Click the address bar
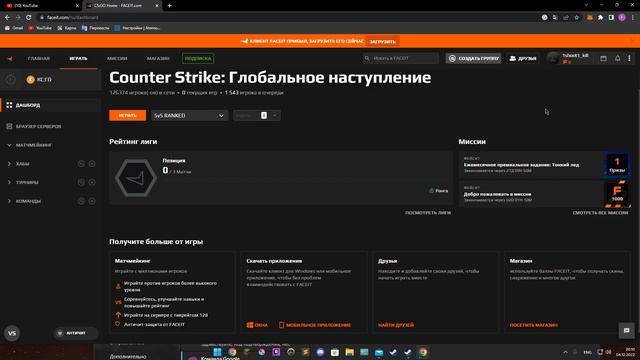 click(286, 18)
